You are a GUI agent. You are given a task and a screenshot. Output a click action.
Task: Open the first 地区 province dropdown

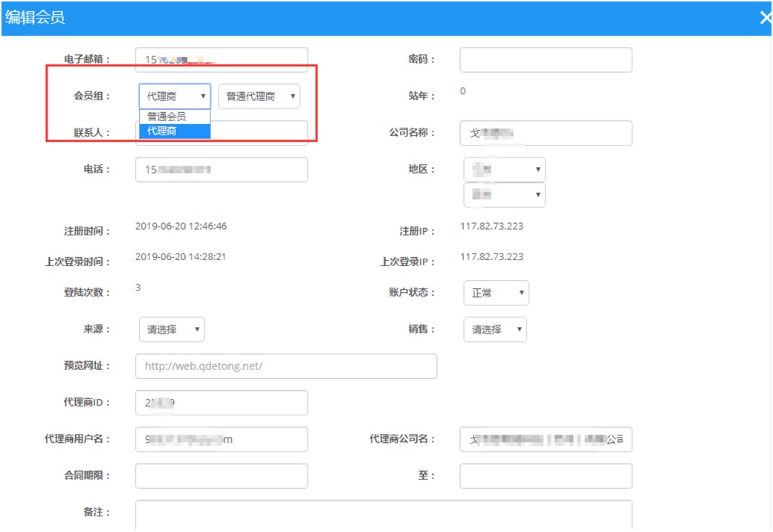504,169
